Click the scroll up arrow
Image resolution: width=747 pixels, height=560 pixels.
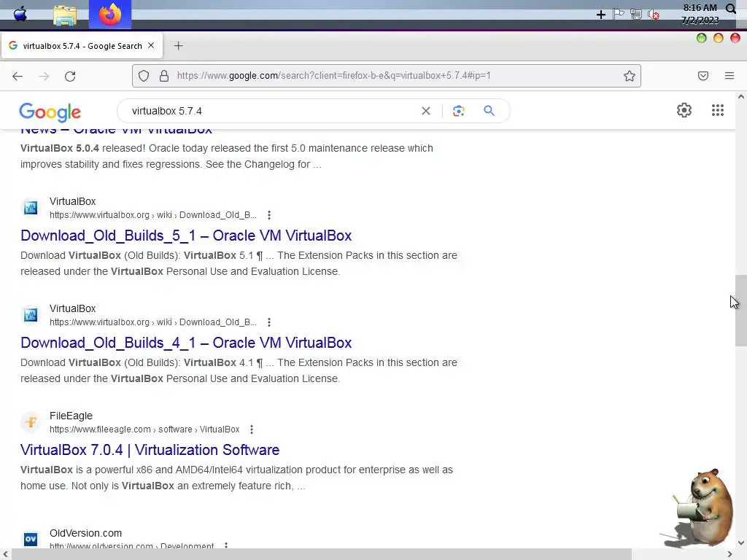[741, 97]
